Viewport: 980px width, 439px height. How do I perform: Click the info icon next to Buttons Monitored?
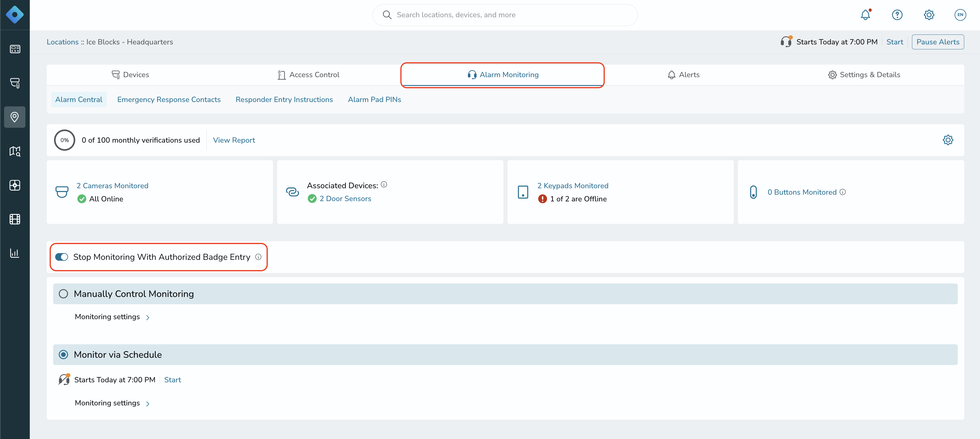pyautogui.click(x=843, y=192)
